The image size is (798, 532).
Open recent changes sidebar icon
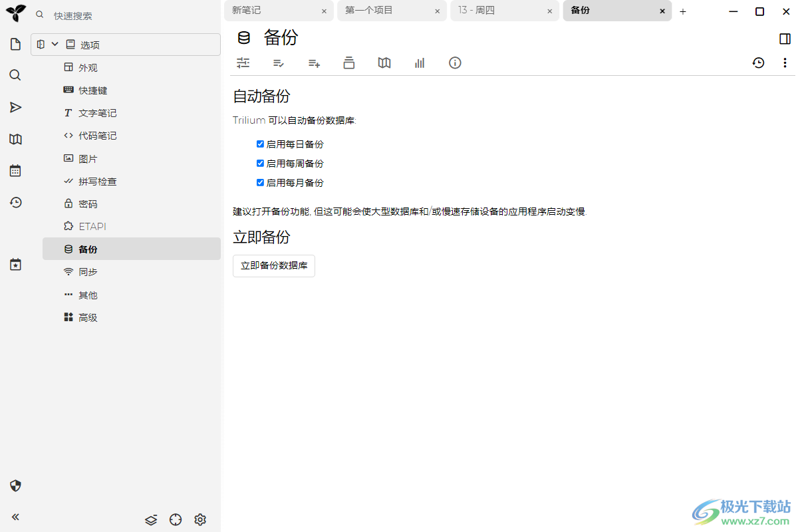pos(15,202)
